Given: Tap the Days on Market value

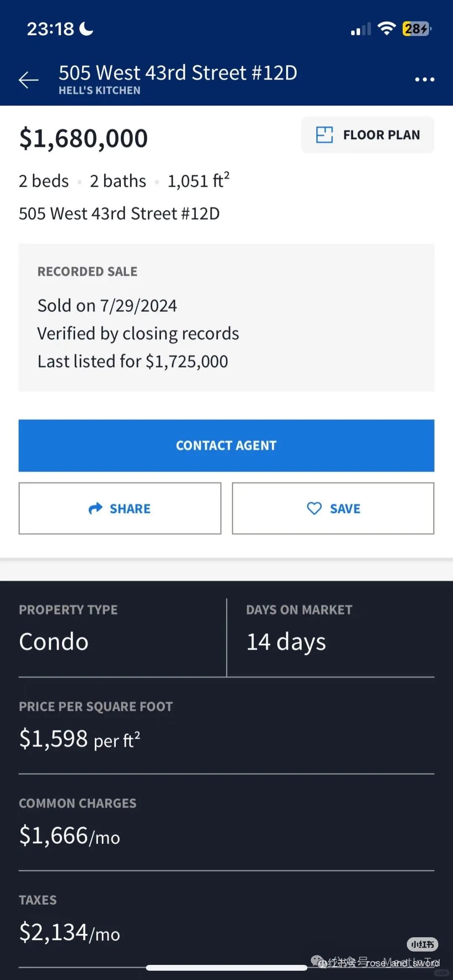Looking at the screenshot, I should [286, 642].
